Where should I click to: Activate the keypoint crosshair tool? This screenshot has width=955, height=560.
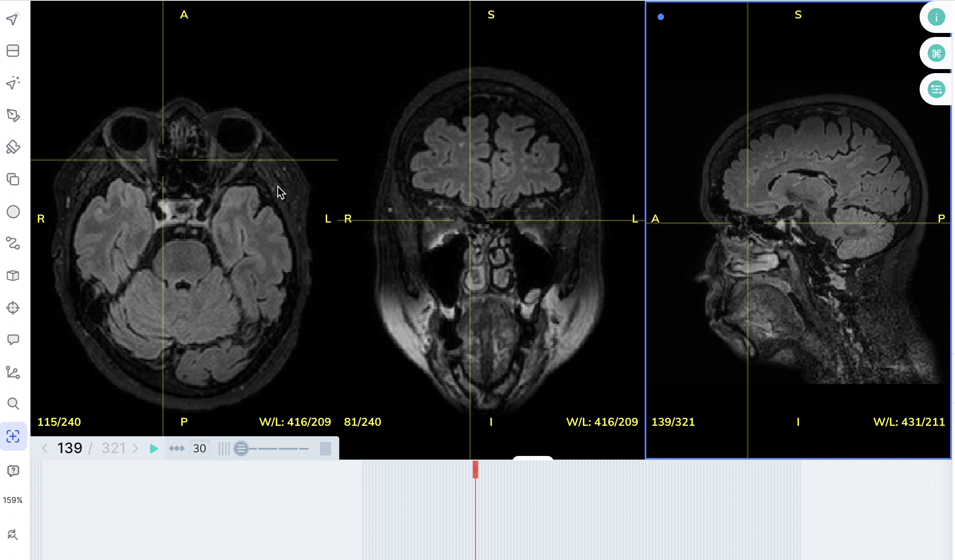[x=13, y=308]
